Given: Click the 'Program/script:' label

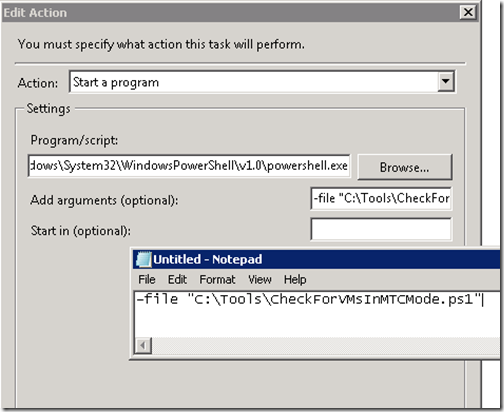Looking at the screenshot, I should (x=74, y=140).
